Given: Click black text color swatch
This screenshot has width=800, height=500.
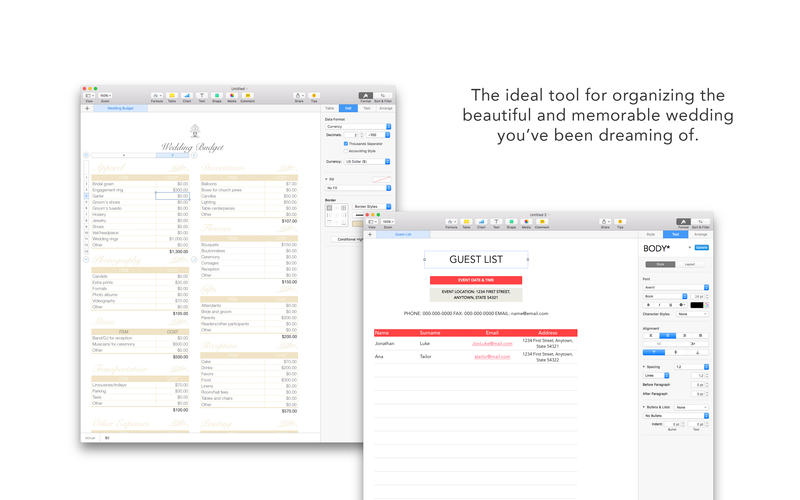Looking at the screenshot, I should (x=696, y=305).
